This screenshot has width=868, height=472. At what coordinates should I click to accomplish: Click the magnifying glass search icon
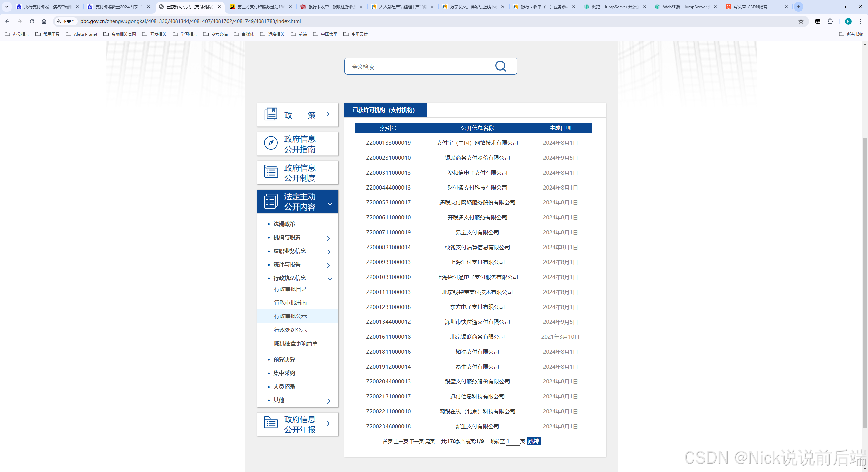coord(500,66)
